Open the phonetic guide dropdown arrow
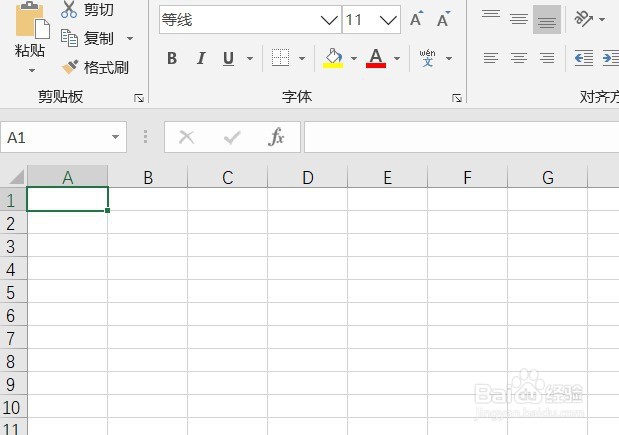This screenshot has height=435, width=619. point(449,58)
